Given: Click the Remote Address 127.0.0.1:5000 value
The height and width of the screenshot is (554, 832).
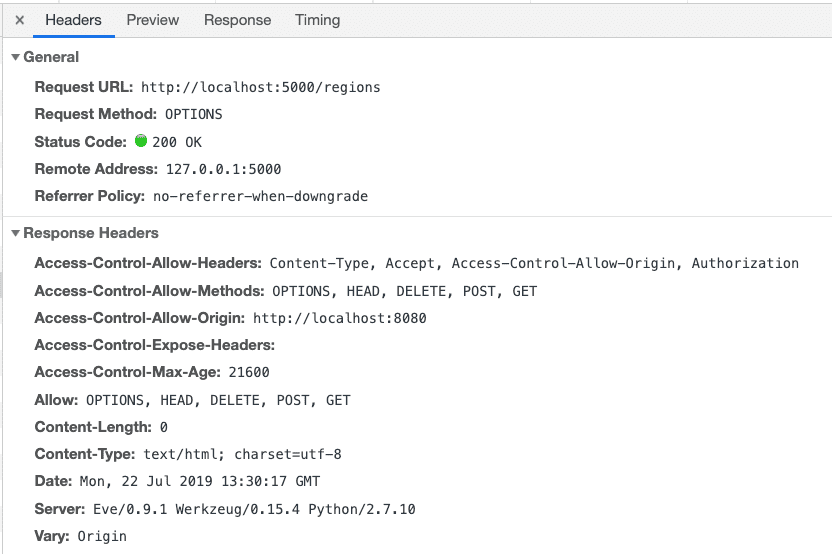Looking at the screenshot, I should click(223, 169).
